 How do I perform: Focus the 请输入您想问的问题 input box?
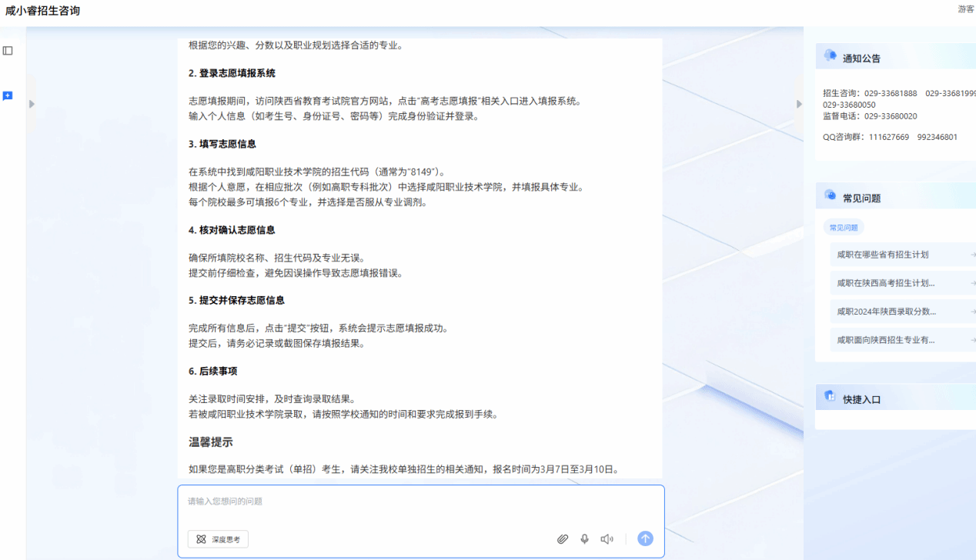coord(421,502)
